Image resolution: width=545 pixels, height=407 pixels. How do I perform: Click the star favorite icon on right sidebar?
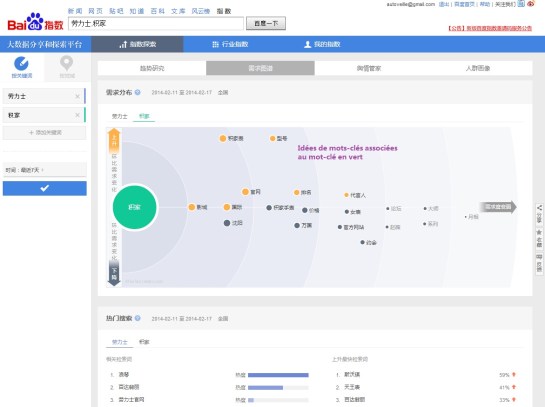[x=539, y=233]
